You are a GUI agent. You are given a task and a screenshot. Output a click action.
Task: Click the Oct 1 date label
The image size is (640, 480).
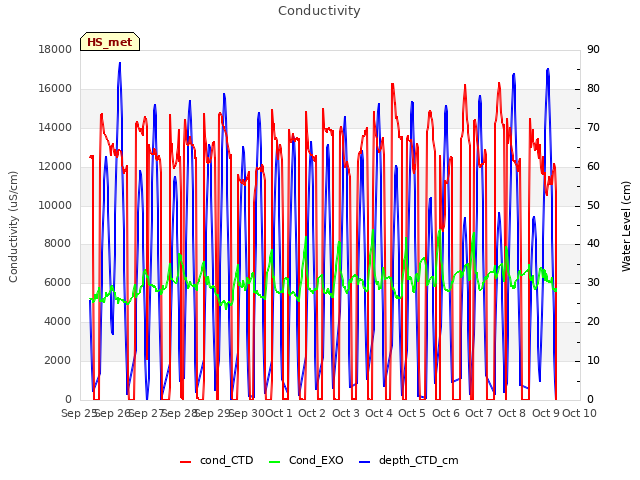(x=279, y=413)
